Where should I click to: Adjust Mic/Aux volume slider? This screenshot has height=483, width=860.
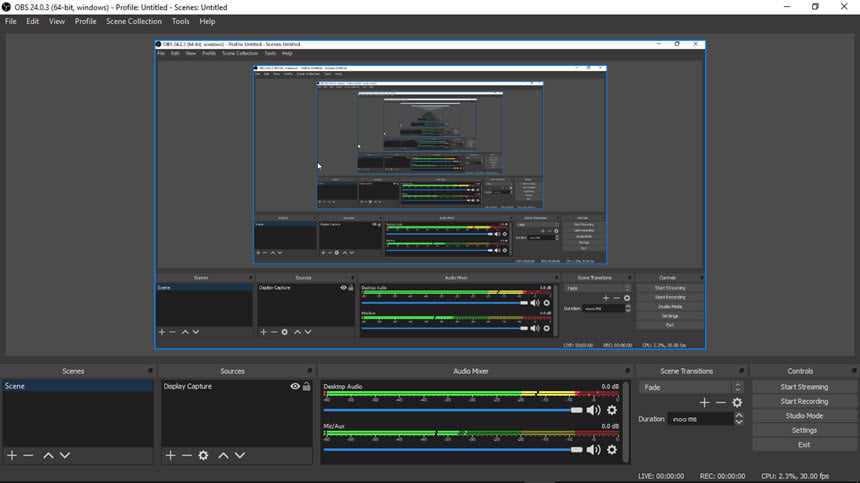coord(452,450)
